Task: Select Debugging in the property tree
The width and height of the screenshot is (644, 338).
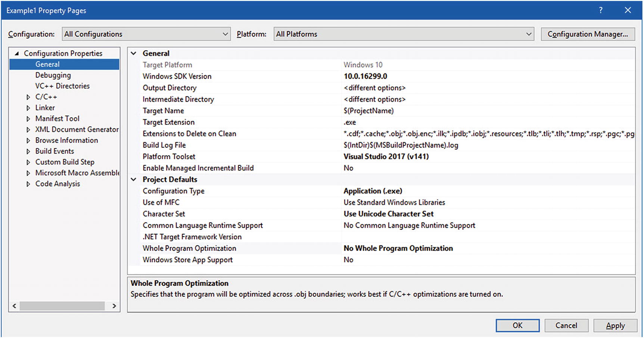Action: (53, 75)
